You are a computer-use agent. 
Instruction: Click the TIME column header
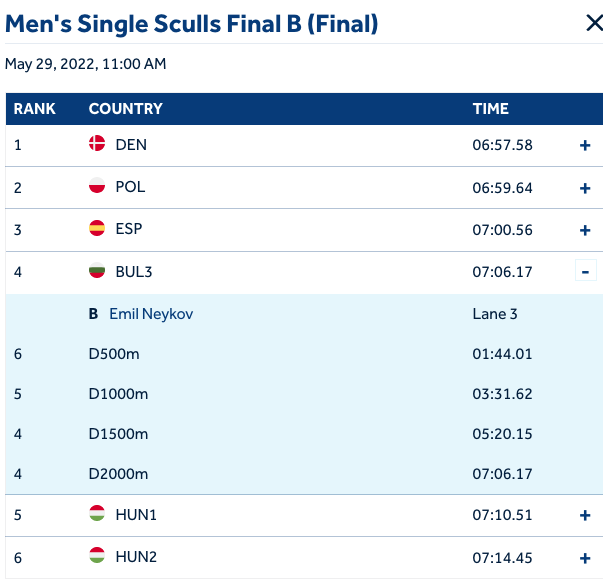point(490,109)
